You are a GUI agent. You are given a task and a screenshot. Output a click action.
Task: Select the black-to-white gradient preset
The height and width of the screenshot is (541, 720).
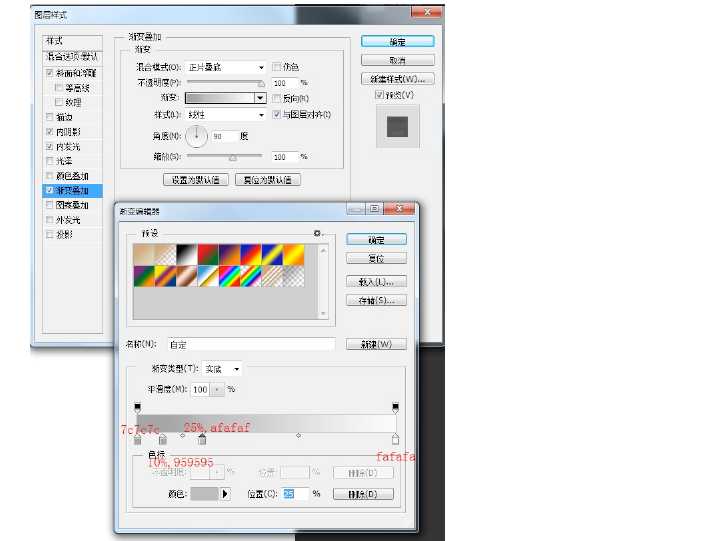coord(185,254)
